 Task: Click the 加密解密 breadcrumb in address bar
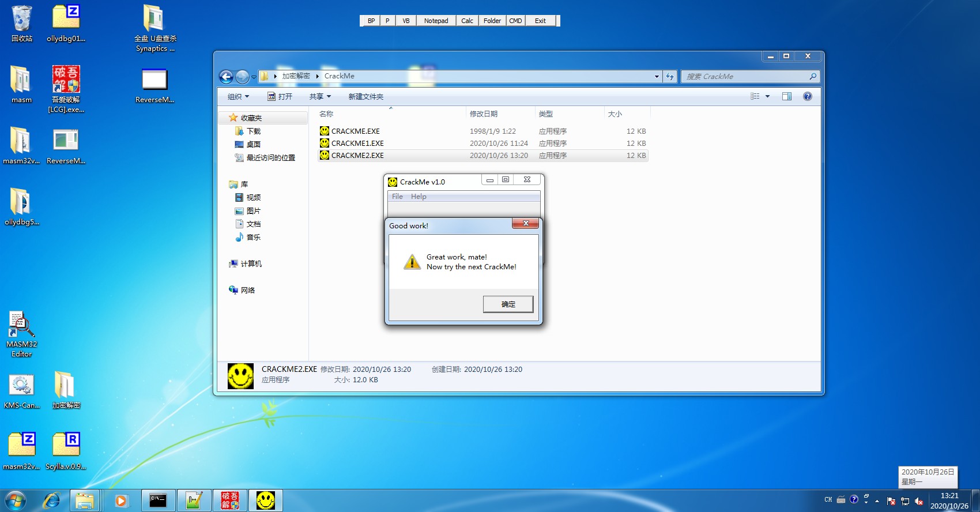click(296, 76)
